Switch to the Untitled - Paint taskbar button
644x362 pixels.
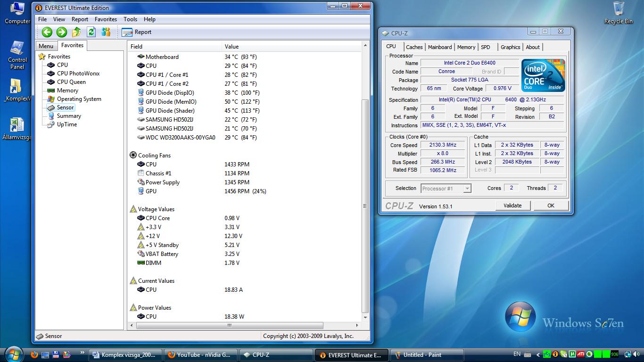427,355
